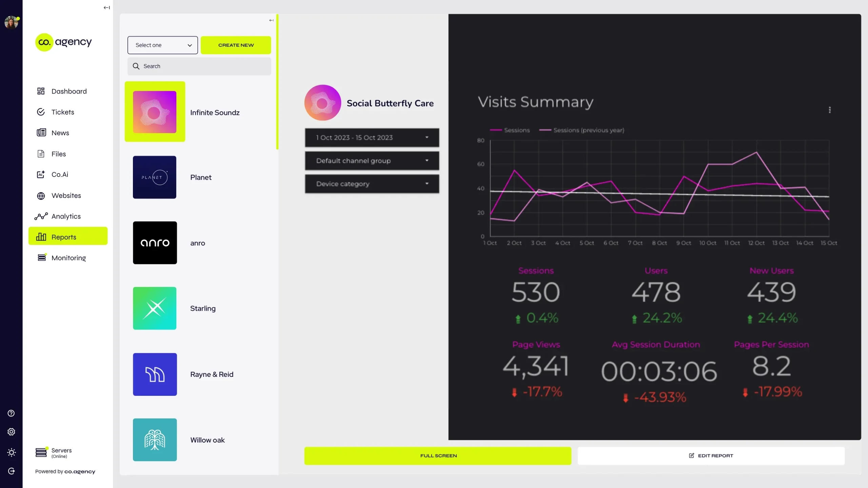Screen dimensions: 868x488
Task: Collapse the client list panel
Action: 271,20
